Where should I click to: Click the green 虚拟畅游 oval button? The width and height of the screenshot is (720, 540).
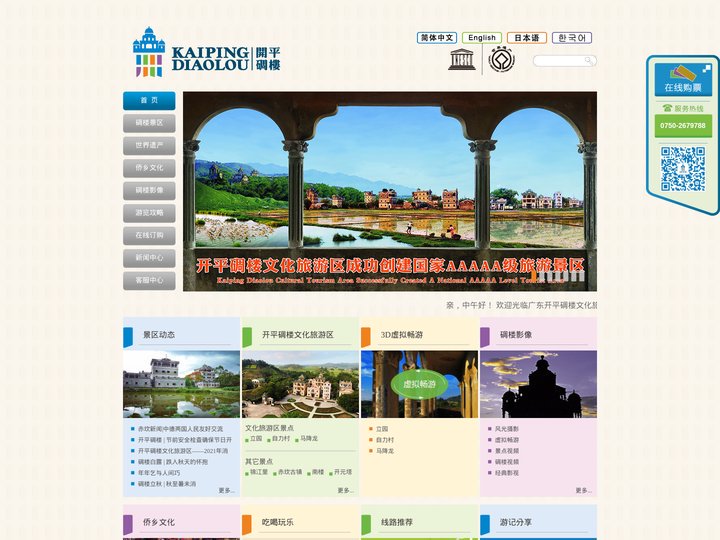coord(419,384)
